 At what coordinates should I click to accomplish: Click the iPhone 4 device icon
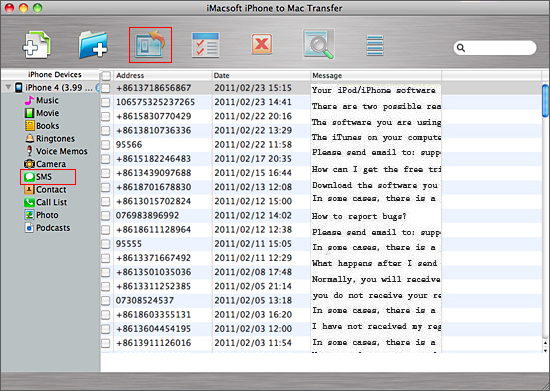[19, 87]
